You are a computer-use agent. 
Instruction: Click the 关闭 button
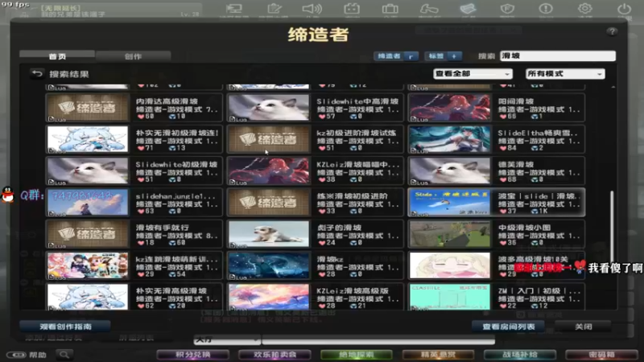point(583,327)
